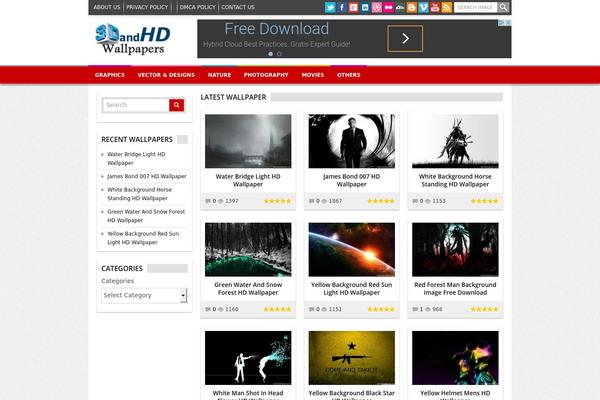This screenshot has height=400, width=600.
Task: Open the Flickr social icon
Action: [x=388, y=7]
